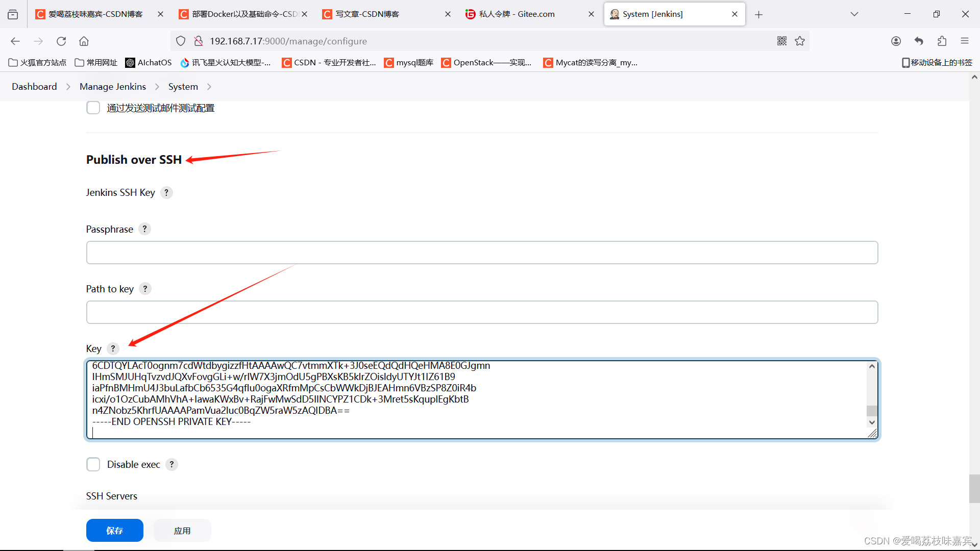The image size is (980, 551).
Task: Go to Manage Jenkins breadcrumb
Action: pyautogui.click(x=113, y=87)
